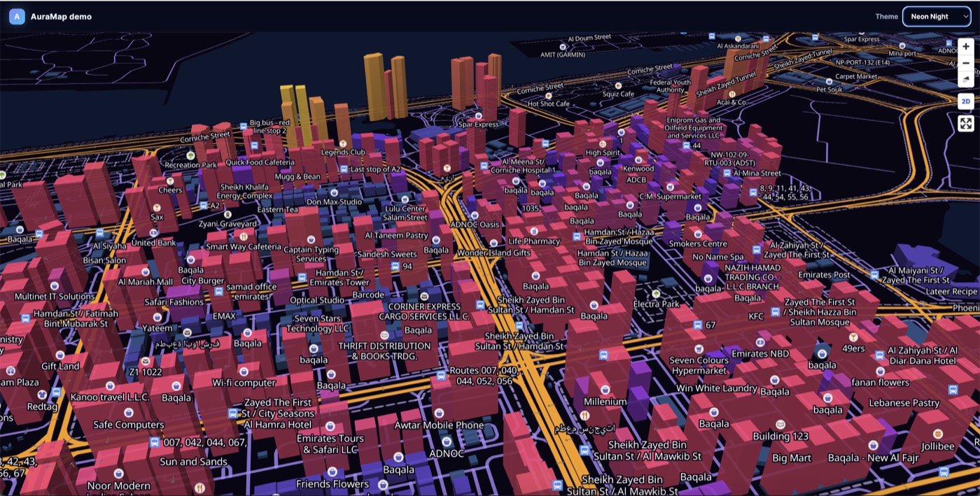
Task: Click the Sun and Sands label
Action: [193, 462]
